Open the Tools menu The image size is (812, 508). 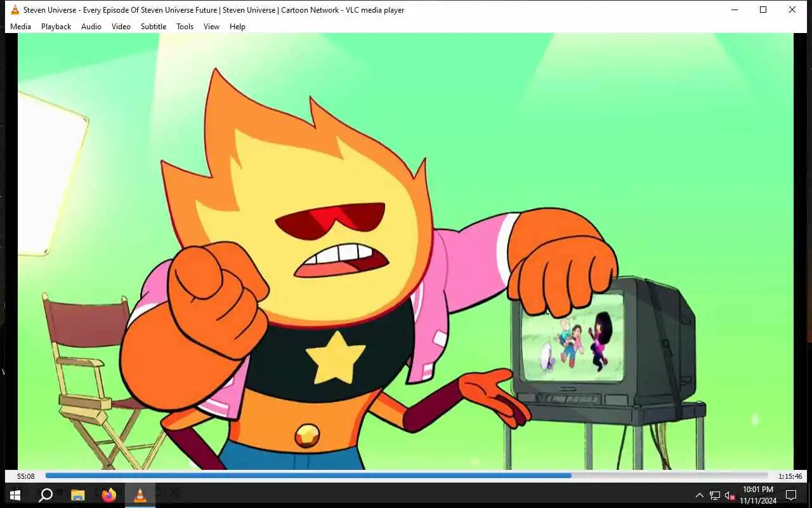click(185, 27)
